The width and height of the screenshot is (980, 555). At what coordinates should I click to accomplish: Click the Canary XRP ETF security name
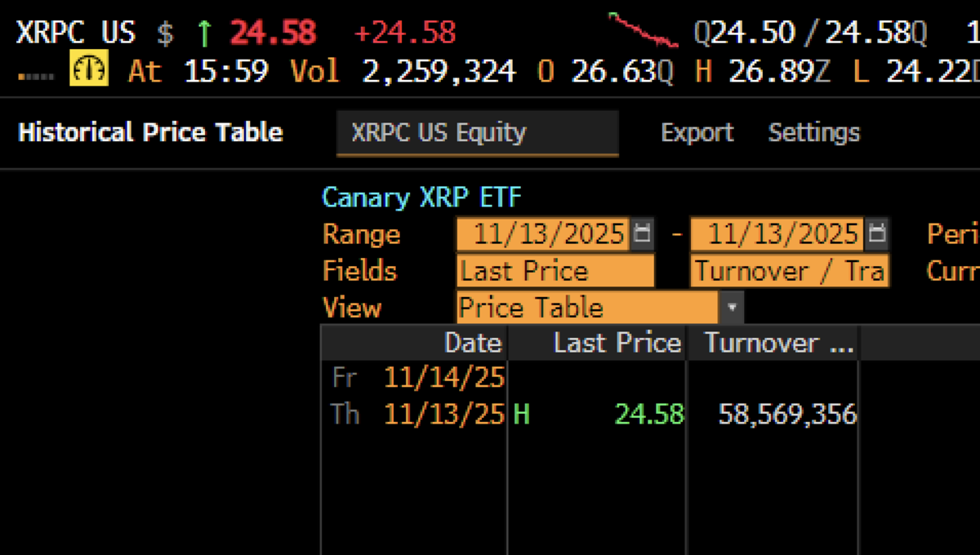tap(421, 198)
